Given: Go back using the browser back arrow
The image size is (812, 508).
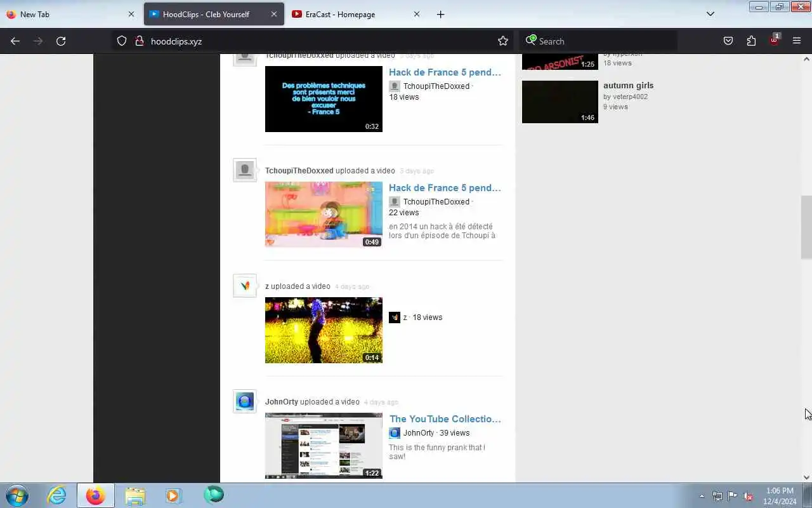Looking at the screenshot, I should [x=15, y=41].
